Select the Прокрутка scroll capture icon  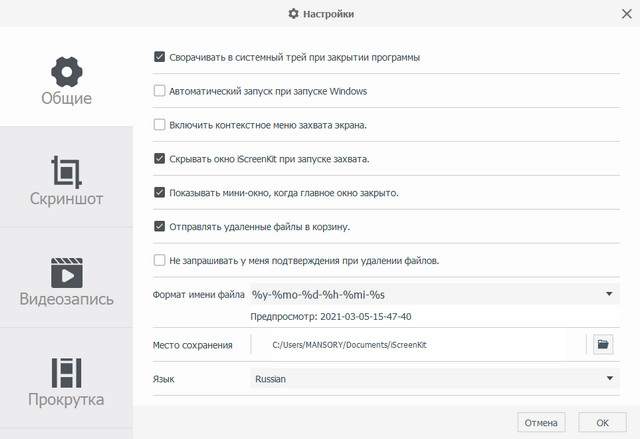[x=67, y=373]
